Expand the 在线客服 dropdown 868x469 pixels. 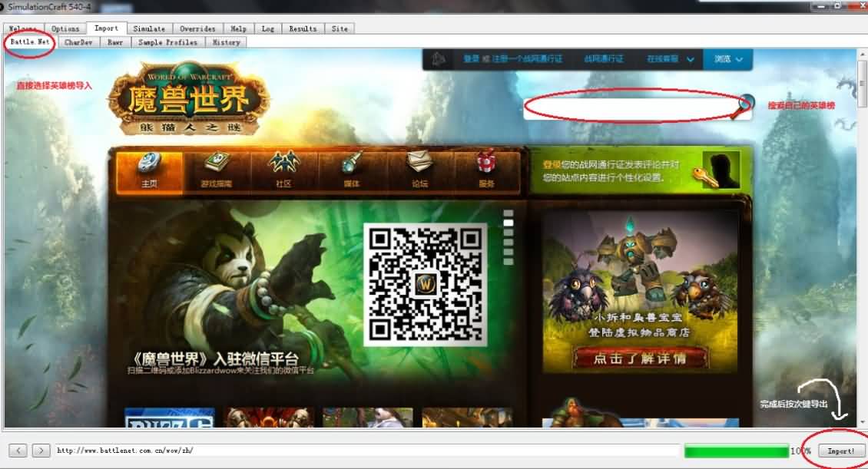click(x=670, y=59)
